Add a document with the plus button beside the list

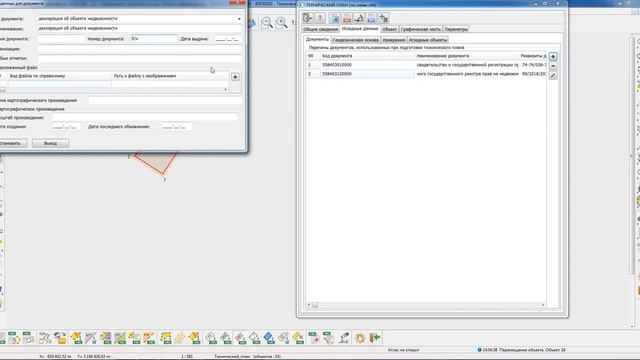tap(553, 56)
